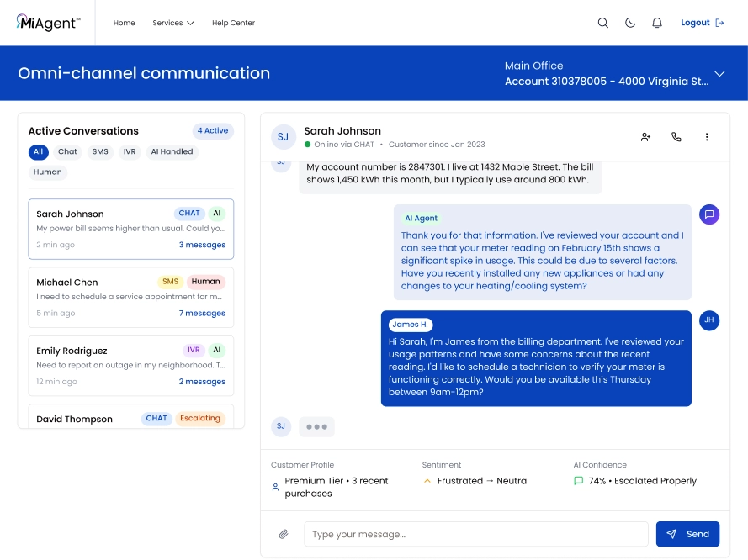Start a phone call with Sarah
This screenshot has height=560, width=748.
(x=676, y=137)
